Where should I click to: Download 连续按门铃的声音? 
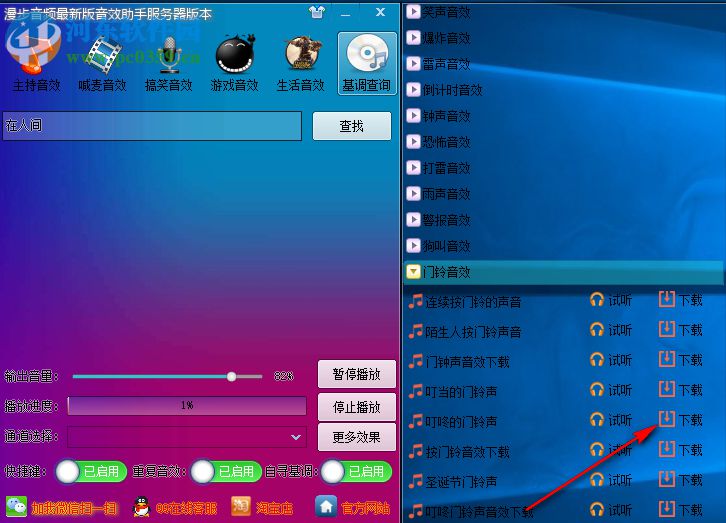click(x=681, y=300)
